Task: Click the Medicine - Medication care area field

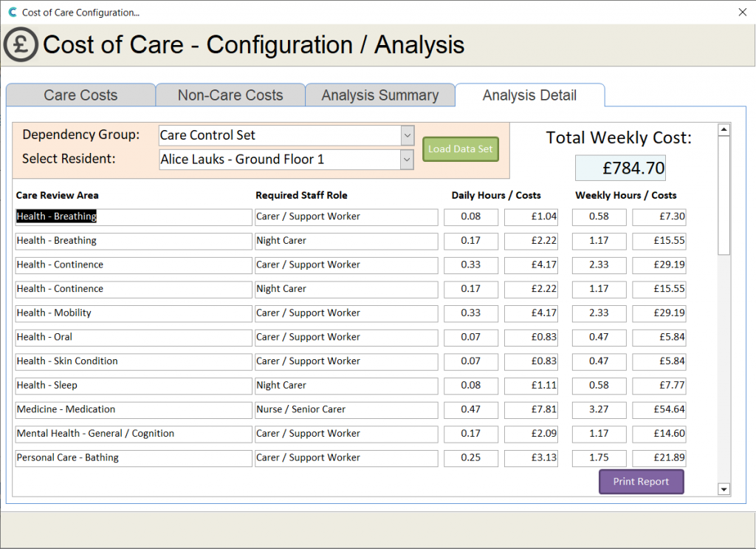Action: 133,410
